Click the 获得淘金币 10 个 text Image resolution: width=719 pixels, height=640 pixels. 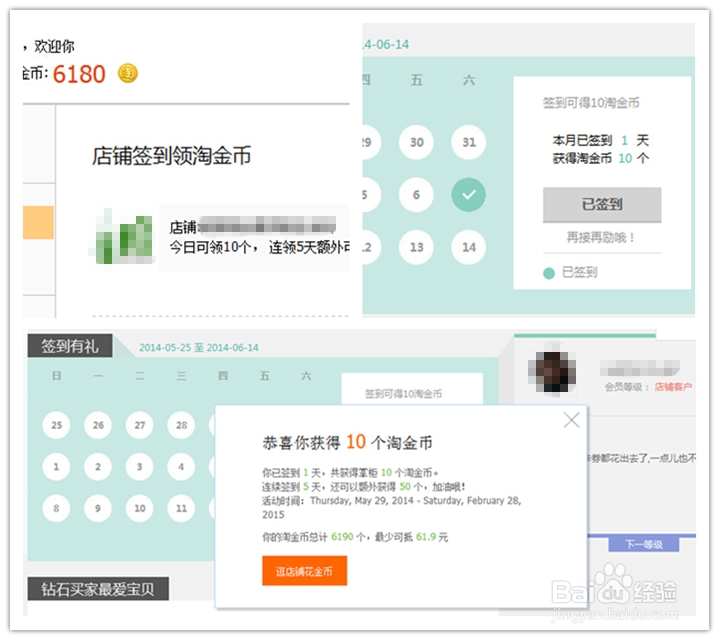[x=601, y=158]
